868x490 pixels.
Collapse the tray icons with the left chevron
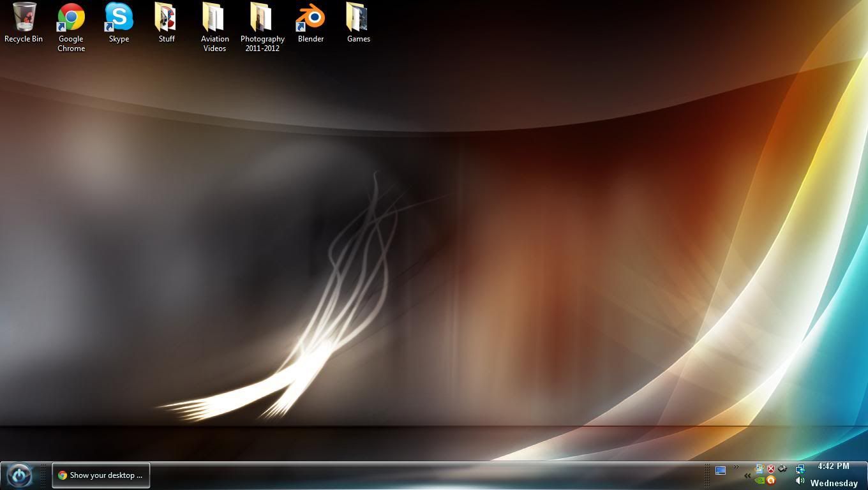click(747, 475)
